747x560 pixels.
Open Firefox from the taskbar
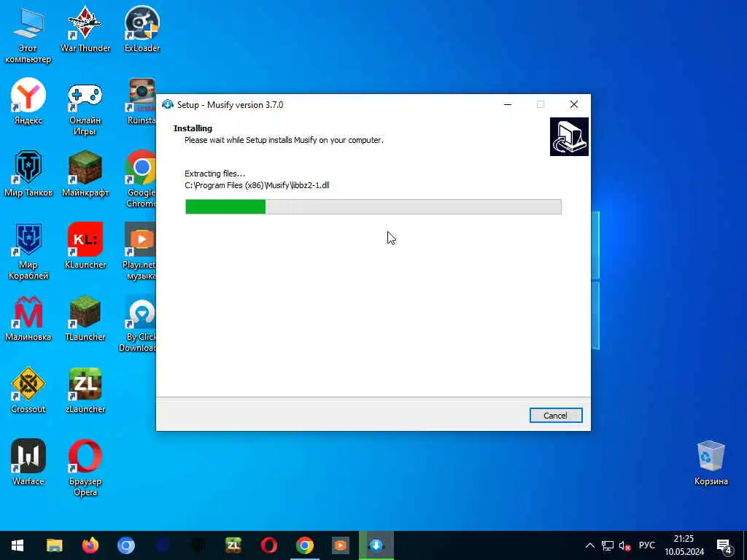[x=90, y=545]
